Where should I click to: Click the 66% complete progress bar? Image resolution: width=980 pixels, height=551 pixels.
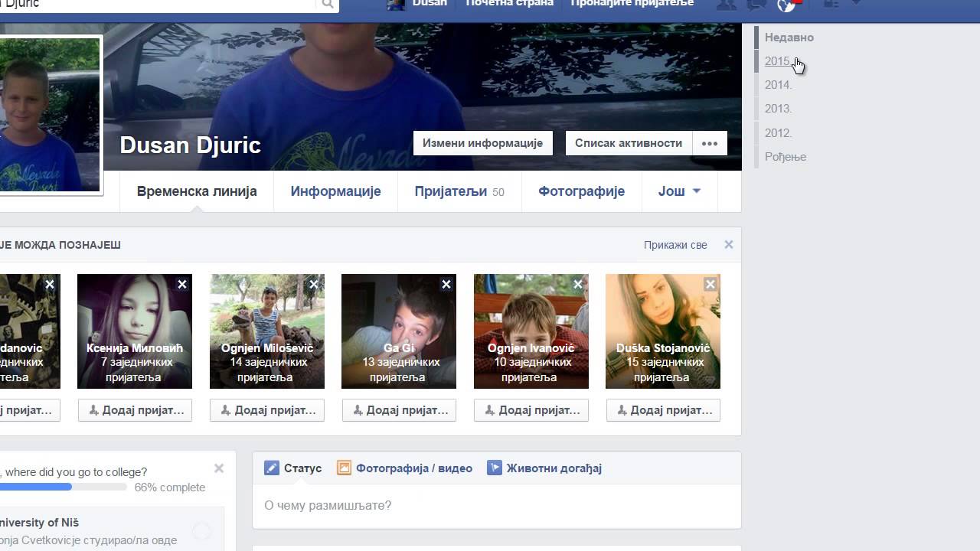point(64,487)
